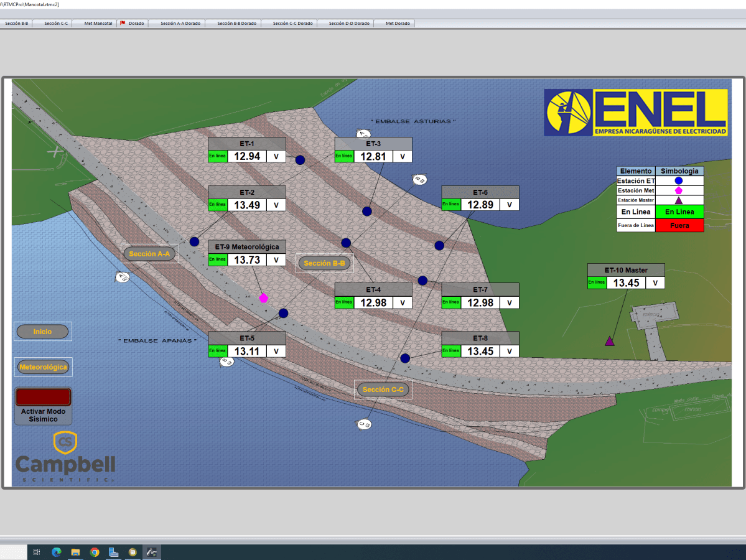This screenshot has width=746, height=560.
Task: Click the pink pentagon meteorological station marker on map
Action: click(264, 298)
